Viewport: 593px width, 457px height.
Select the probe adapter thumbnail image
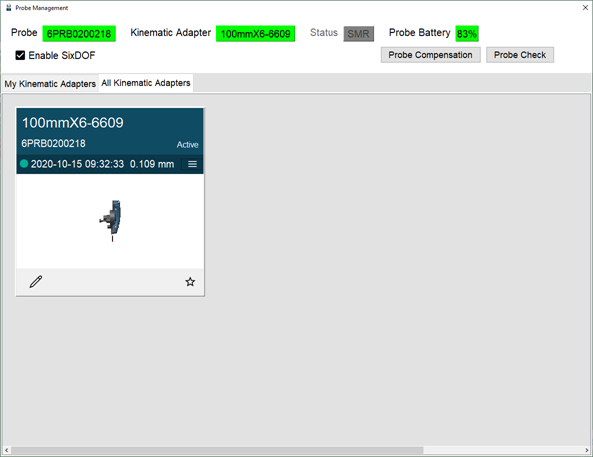(x=111, y=221)
